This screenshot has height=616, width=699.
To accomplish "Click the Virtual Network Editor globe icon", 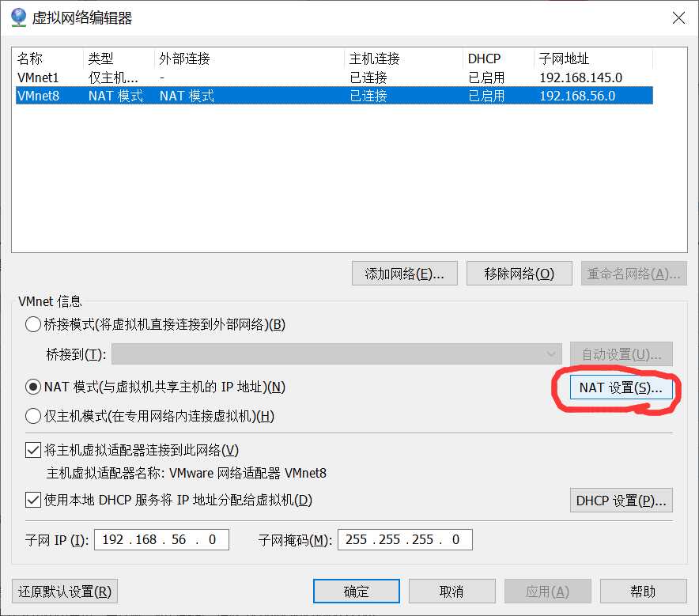I will tap(19, 17).
